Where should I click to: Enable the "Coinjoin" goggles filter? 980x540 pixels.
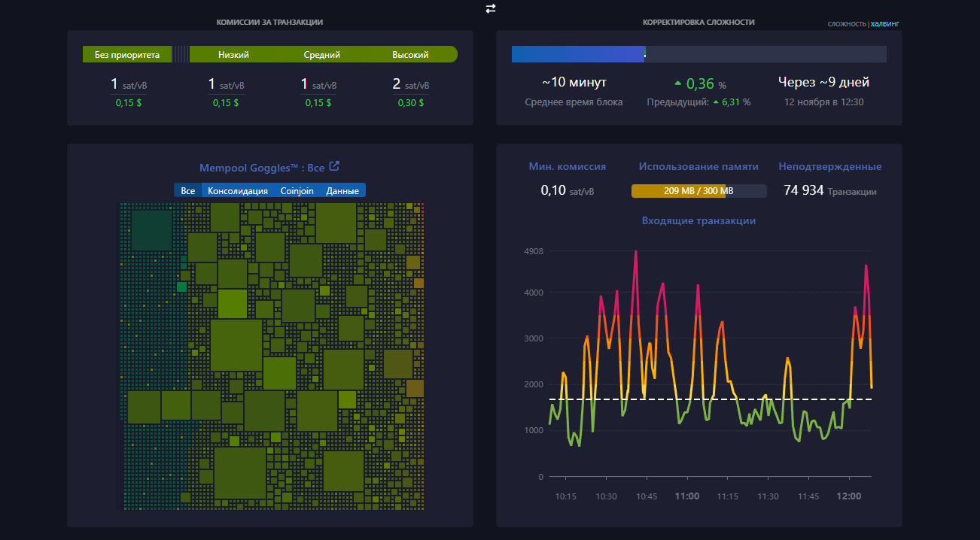coord(297,191)
